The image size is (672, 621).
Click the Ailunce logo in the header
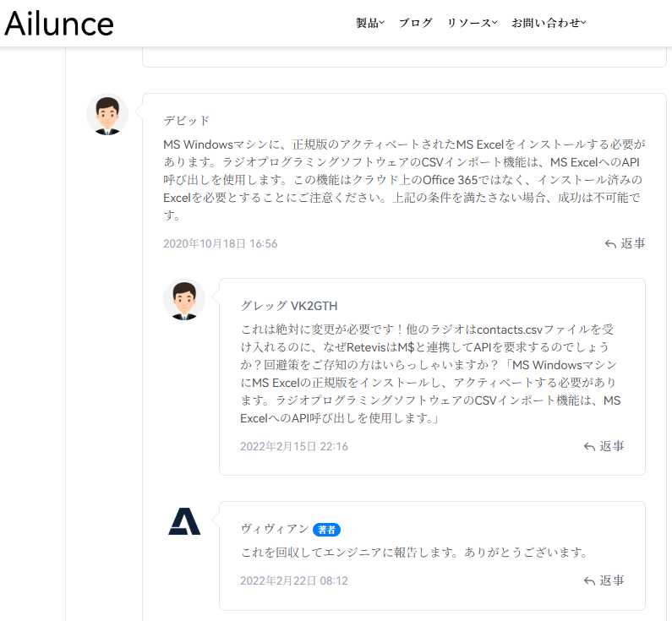pyautogui.click(x=59, y=24)
